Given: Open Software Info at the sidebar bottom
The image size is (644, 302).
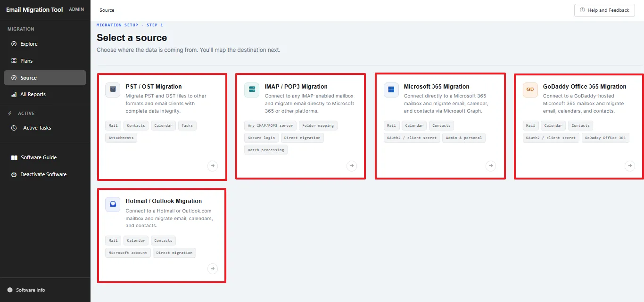Looking at the screenshot, I should (x=26, y=290).
